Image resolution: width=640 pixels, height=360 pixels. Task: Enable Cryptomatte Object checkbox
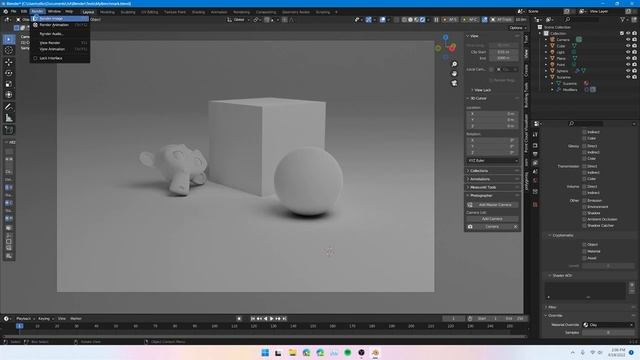click(584, 244)
